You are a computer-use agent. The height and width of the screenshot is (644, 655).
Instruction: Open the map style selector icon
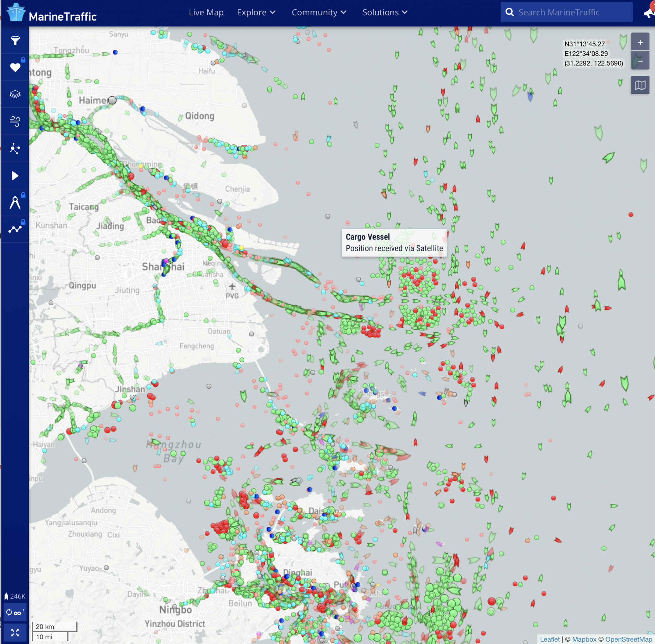[x=640, y=85]
